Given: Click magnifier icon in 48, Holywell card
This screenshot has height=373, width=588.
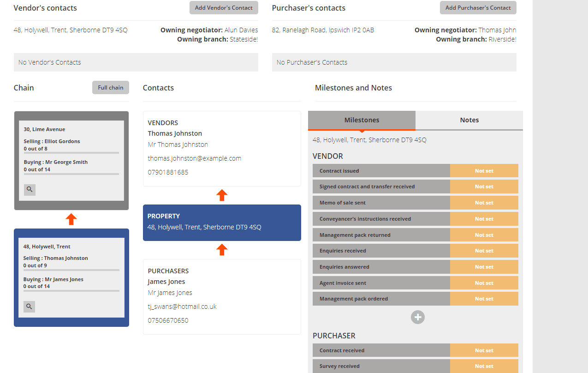Looking at the screenshot, I should pos(29,307).
